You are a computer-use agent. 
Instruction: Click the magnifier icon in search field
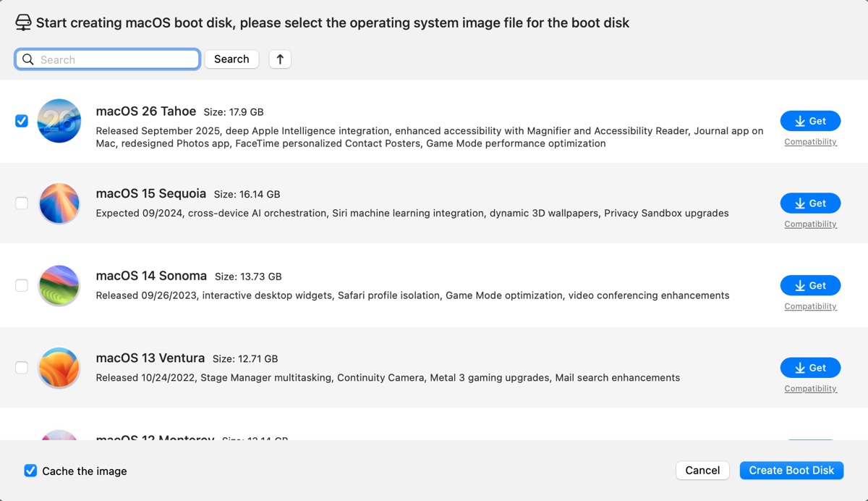[28, 59]
